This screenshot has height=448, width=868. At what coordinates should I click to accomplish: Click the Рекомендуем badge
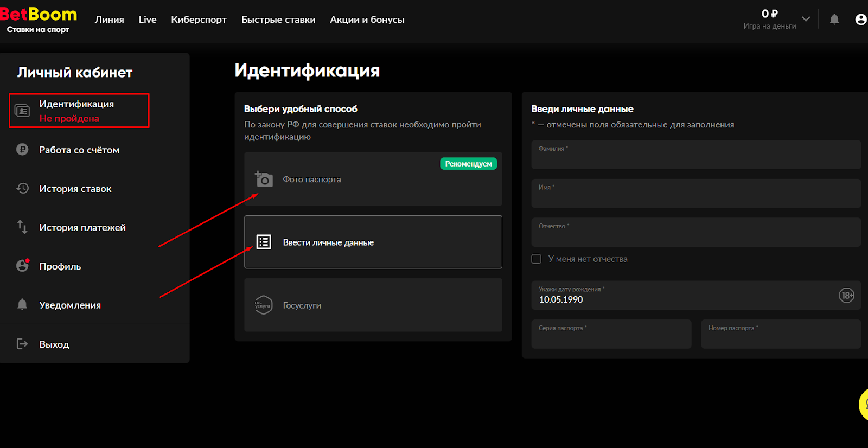(x=469, y=164)
